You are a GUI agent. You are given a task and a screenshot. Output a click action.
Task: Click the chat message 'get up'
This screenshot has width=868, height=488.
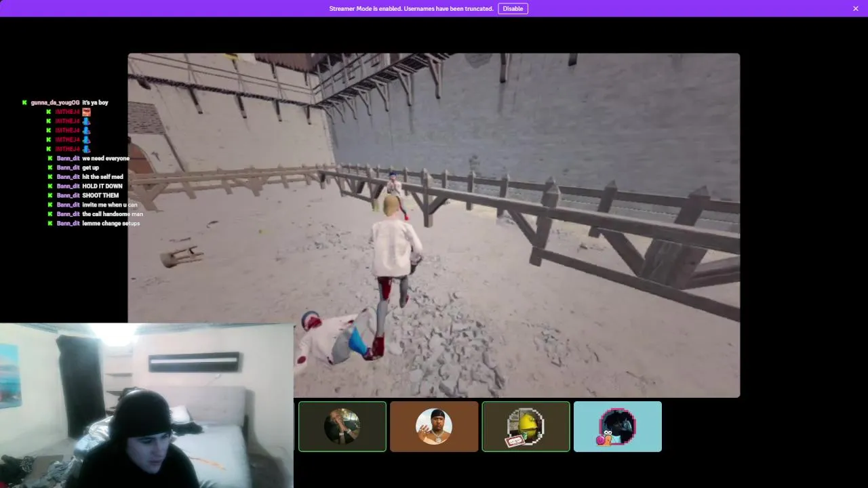coord(90,167)
